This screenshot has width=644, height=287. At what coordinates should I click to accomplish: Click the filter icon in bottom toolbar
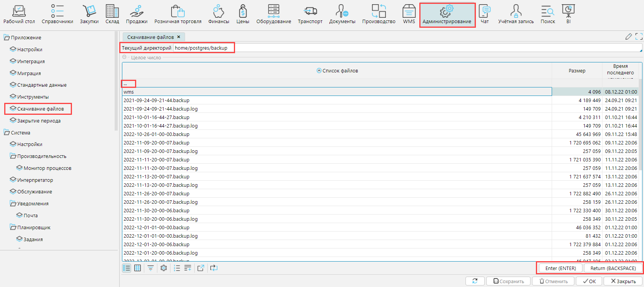tap(150, 268)
